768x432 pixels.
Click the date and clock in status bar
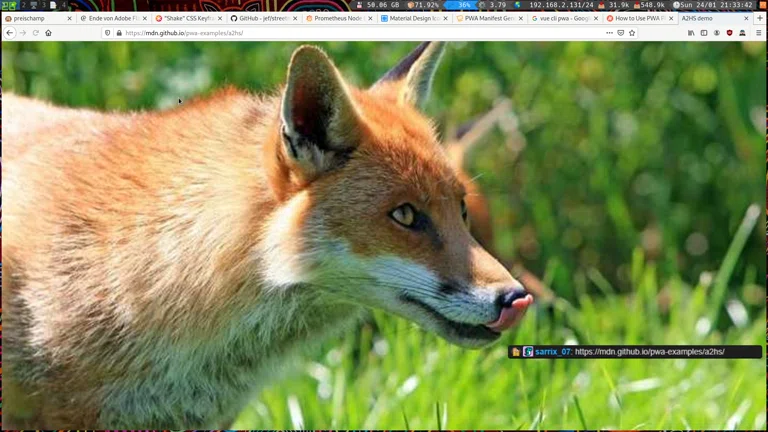(x=715, y=5)
